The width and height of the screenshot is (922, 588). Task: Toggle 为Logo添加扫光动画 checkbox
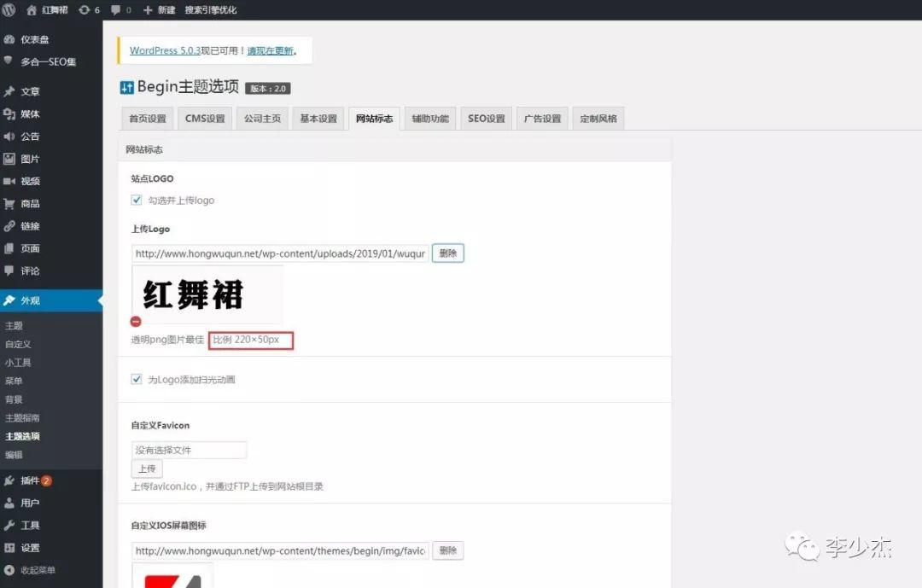point(137,379)
